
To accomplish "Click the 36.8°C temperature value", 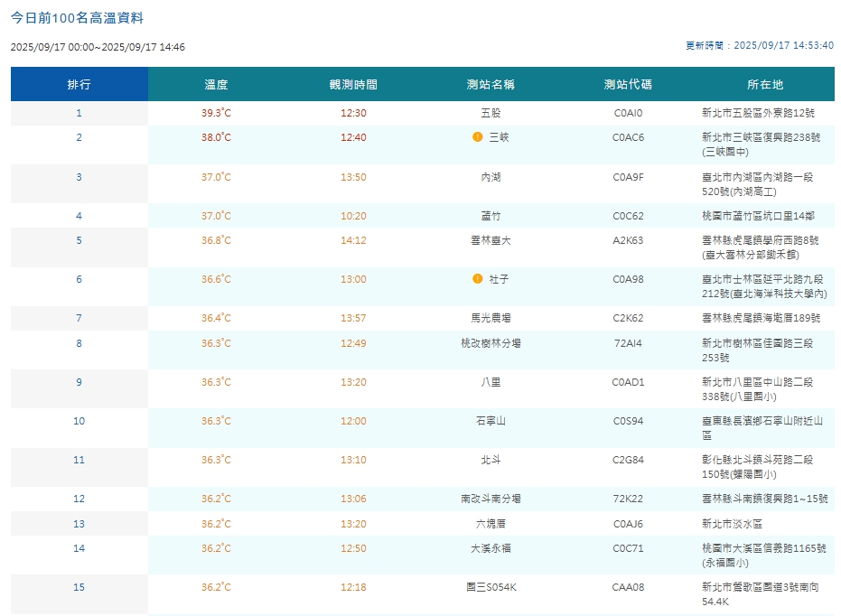I will tap(216, 240).
